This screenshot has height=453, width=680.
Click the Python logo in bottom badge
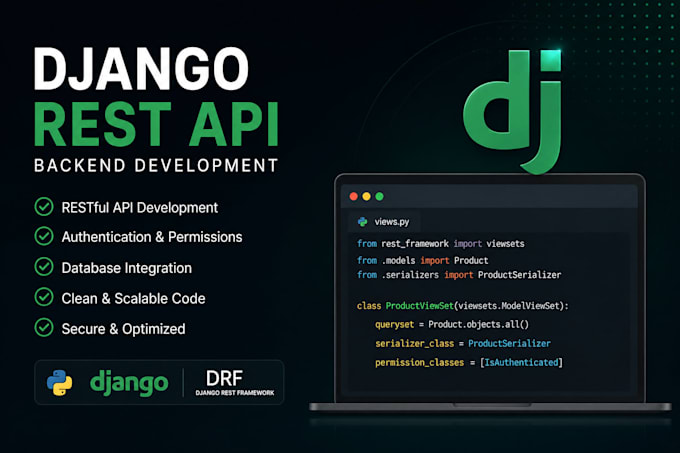coord(60,382)
